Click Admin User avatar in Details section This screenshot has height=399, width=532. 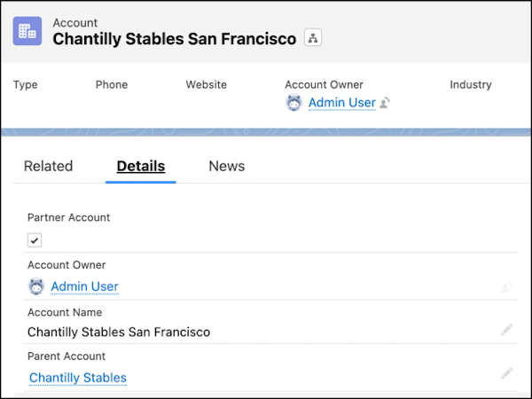[x=36, y=286]
